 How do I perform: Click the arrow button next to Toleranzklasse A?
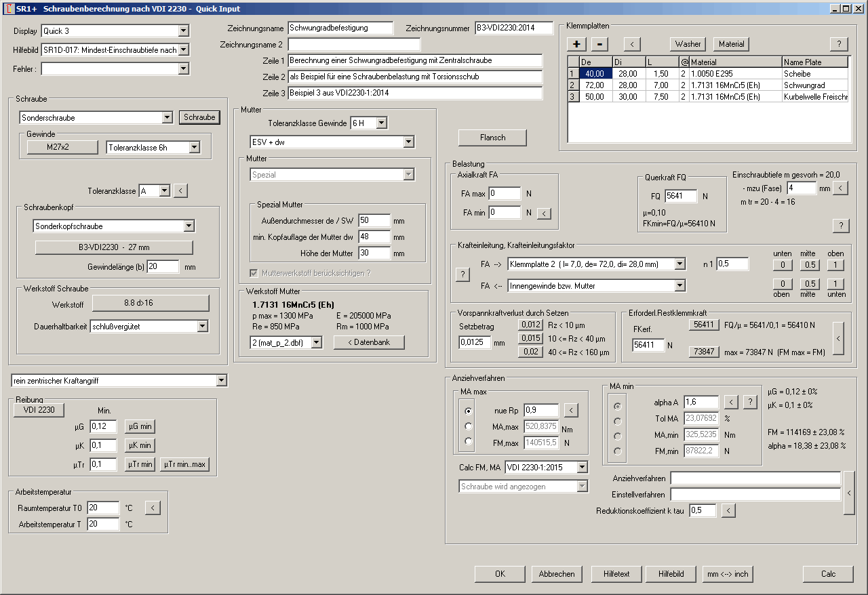(x=180, y=191)
